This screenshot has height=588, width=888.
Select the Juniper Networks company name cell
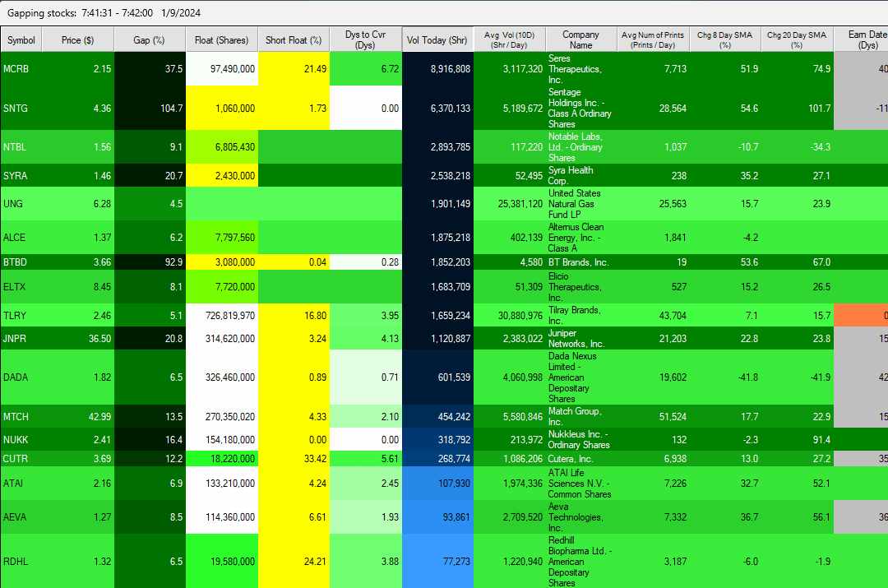(580, 338)
